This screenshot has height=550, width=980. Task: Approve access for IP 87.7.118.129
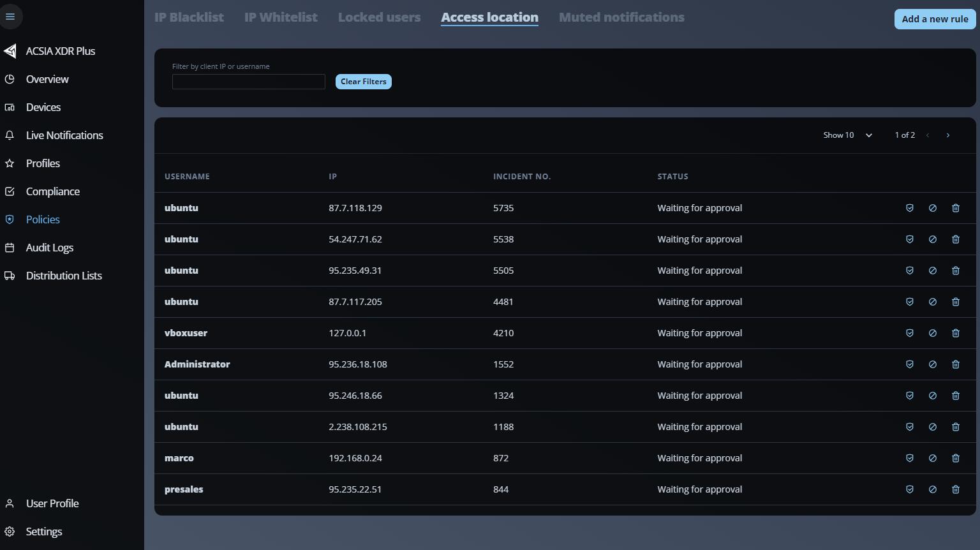point(910,208)
